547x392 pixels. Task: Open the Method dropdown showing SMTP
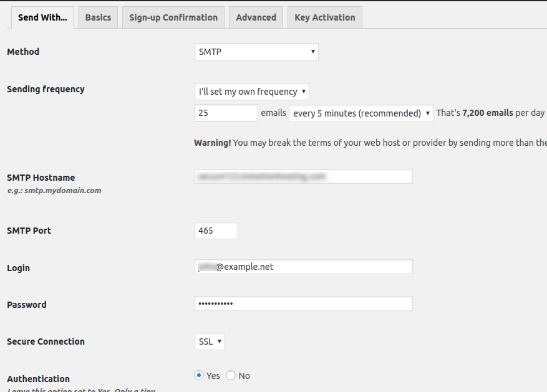tap(256, 52)
